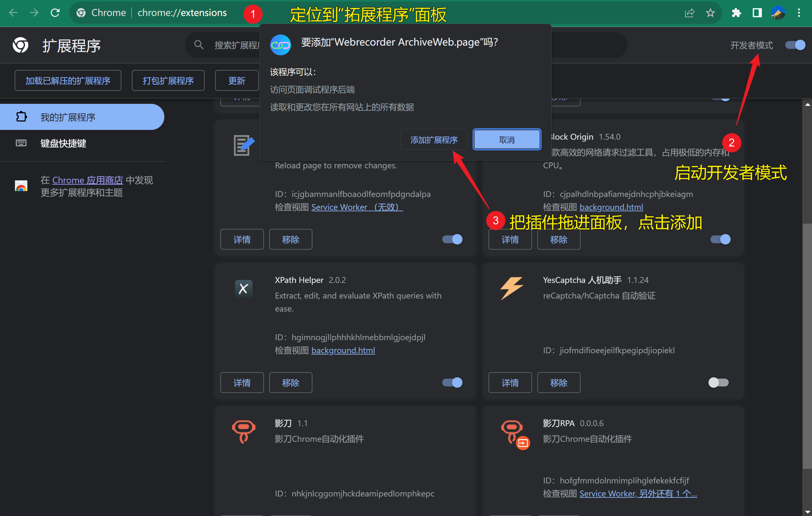
Task: Click the YesCaptcha lightning bolt icon
Action: pyautogui.click(x=511, y=288)
